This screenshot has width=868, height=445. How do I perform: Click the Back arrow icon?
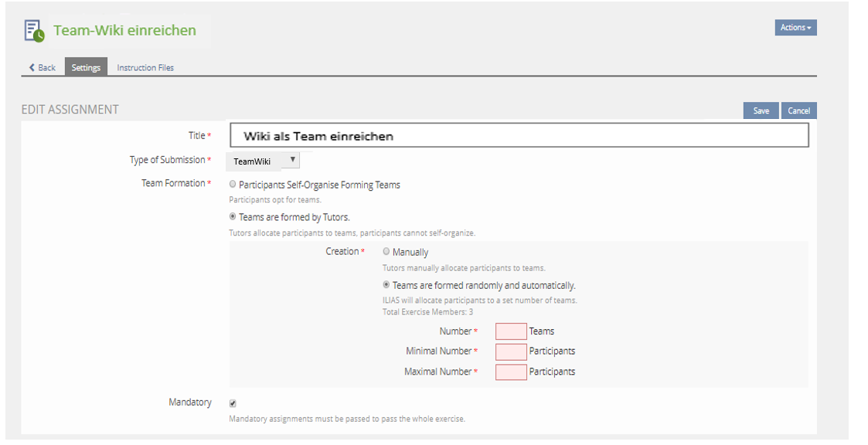coord(32,68)
